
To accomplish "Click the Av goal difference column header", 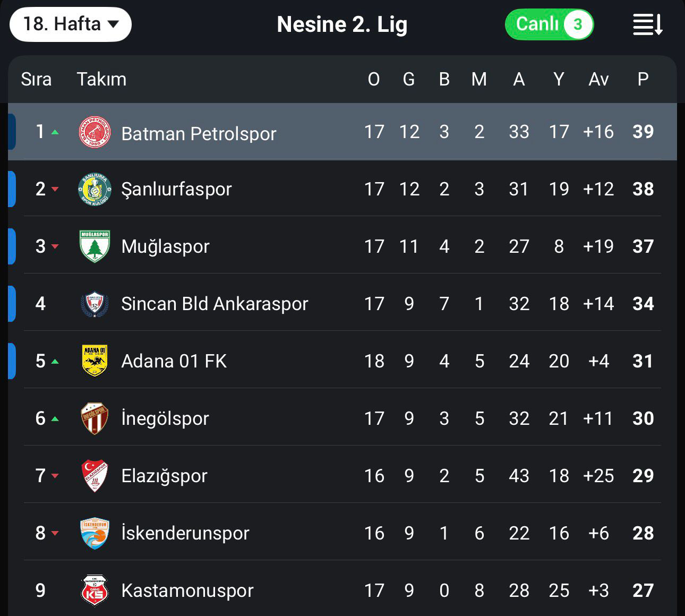I will coord(598,79).
